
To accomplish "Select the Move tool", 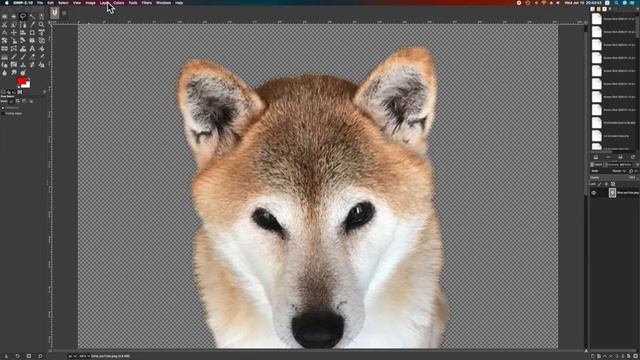I will pyautogui.click(x=13, y=32).
